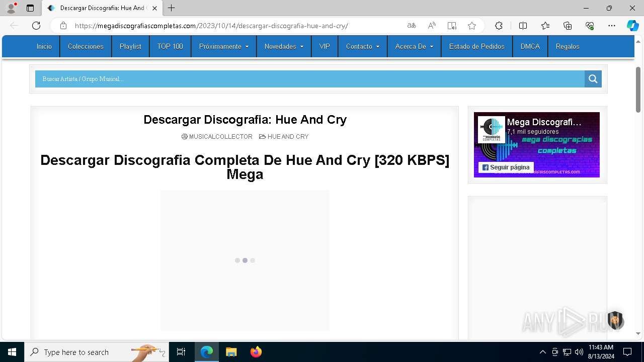The width and height of the screenshot is (644, 362).
Task: Open the Edge profile icon
Action: 11,8
